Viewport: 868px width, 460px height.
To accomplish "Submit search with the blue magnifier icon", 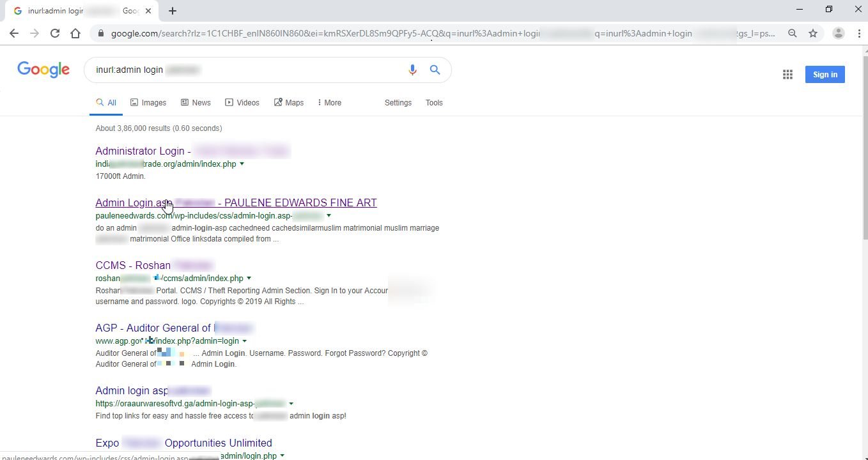I will [435, 70].
